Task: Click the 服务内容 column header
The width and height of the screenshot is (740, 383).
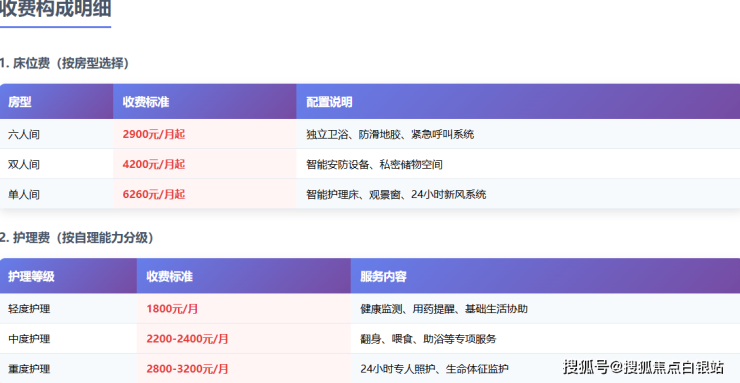Action: (383, 276)
